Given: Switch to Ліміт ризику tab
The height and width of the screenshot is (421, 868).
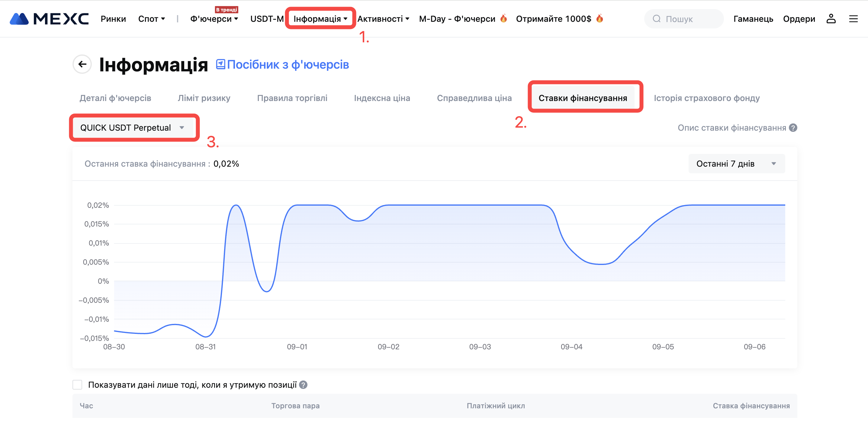Looking at the screenshot, I should (204, 98).
